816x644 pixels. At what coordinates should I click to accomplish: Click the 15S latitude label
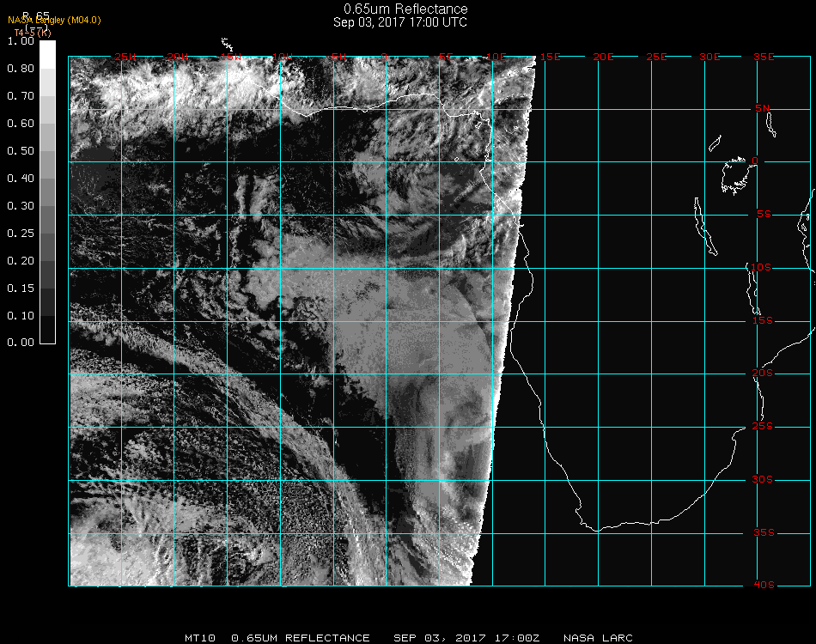click(x=763, y=320)
